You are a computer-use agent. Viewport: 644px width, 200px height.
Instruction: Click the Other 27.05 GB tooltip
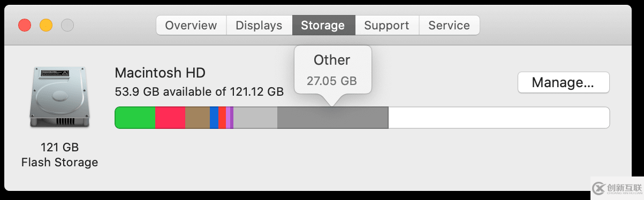[332, 70]
